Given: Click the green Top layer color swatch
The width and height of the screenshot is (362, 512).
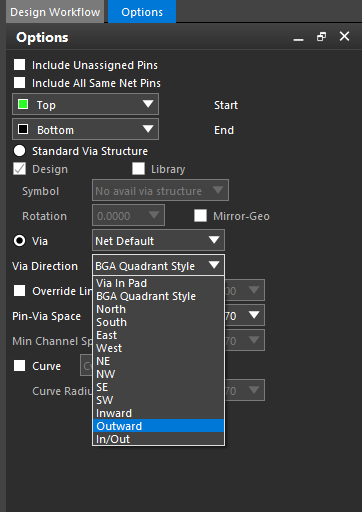Looking at the screenshot, I should coord(23,104).
